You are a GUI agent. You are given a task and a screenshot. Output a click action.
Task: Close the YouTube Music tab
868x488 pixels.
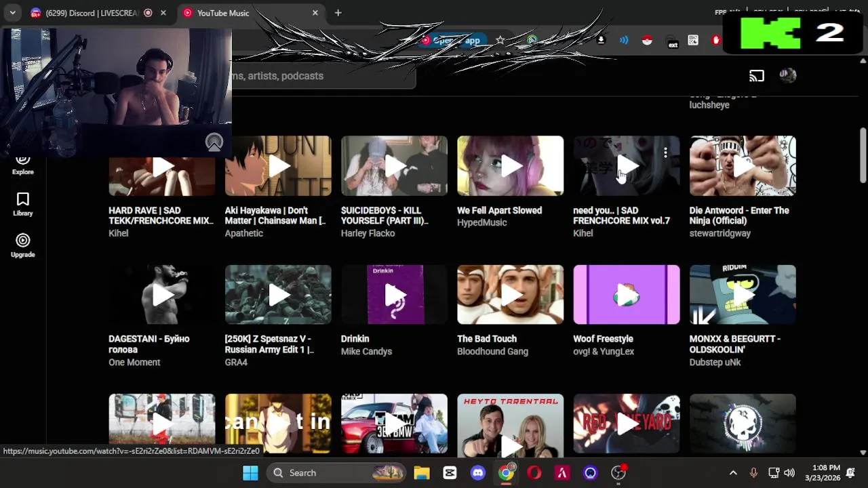click(x=315, y=13)
